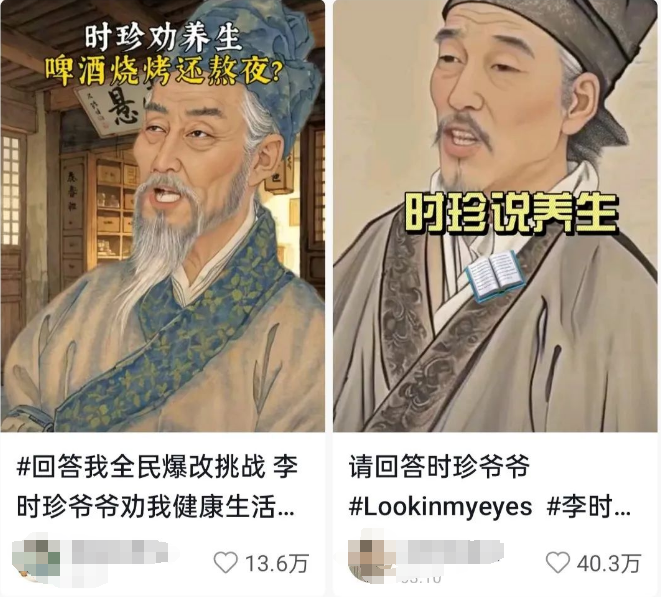Screen dimensions: 661x597
Task: Open the #回答我全民爆改挑战 hashtag
Action: click(141, 467)
